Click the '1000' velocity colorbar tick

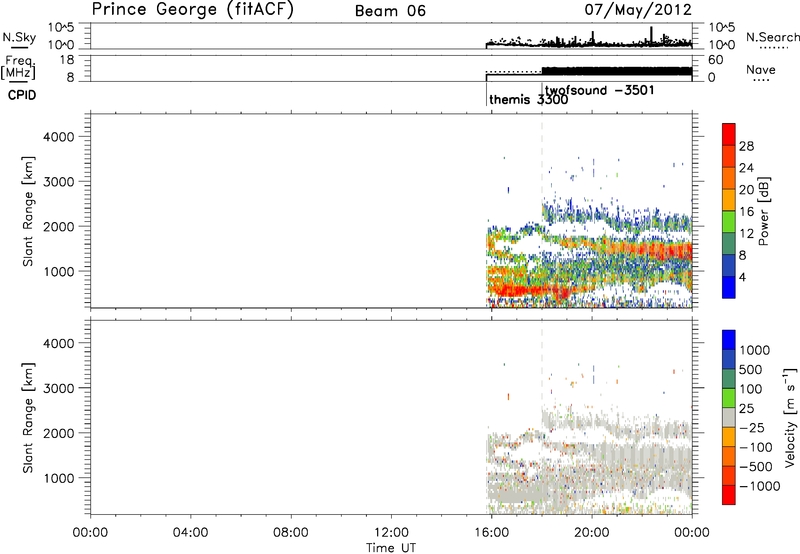(x=754, y=350)
